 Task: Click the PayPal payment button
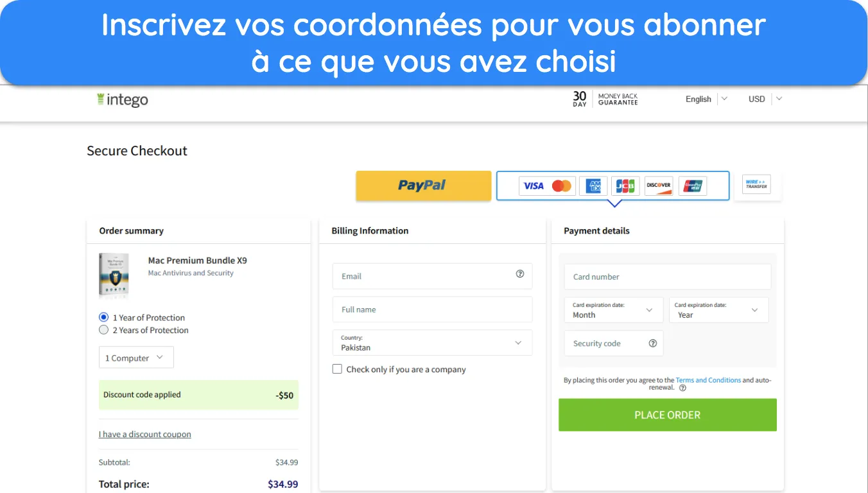424,186
